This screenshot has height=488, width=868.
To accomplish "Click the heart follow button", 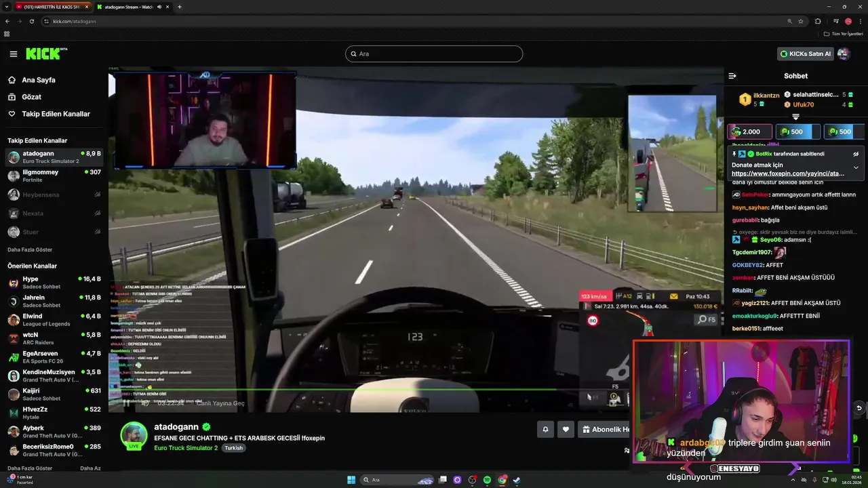I will (566, 429).
